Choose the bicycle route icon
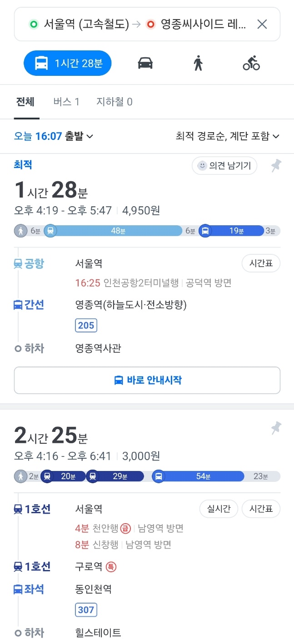Viewport: 294px width, 644px height. [251, 63]
